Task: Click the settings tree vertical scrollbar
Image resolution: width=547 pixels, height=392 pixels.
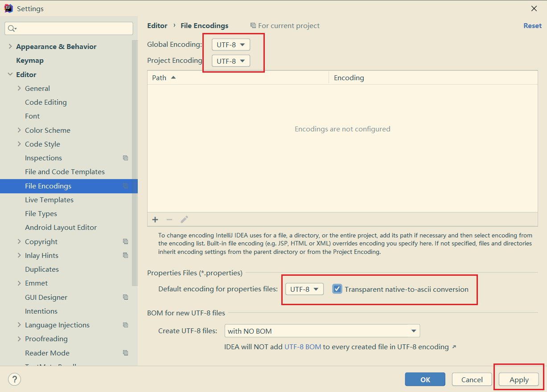Action: click(x=135, y=163)
